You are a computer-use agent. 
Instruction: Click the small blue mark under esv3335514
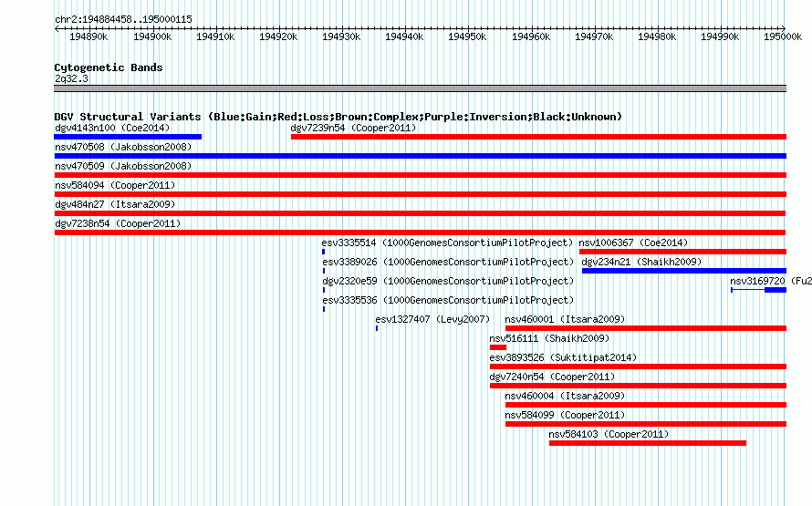coord(324,252)
